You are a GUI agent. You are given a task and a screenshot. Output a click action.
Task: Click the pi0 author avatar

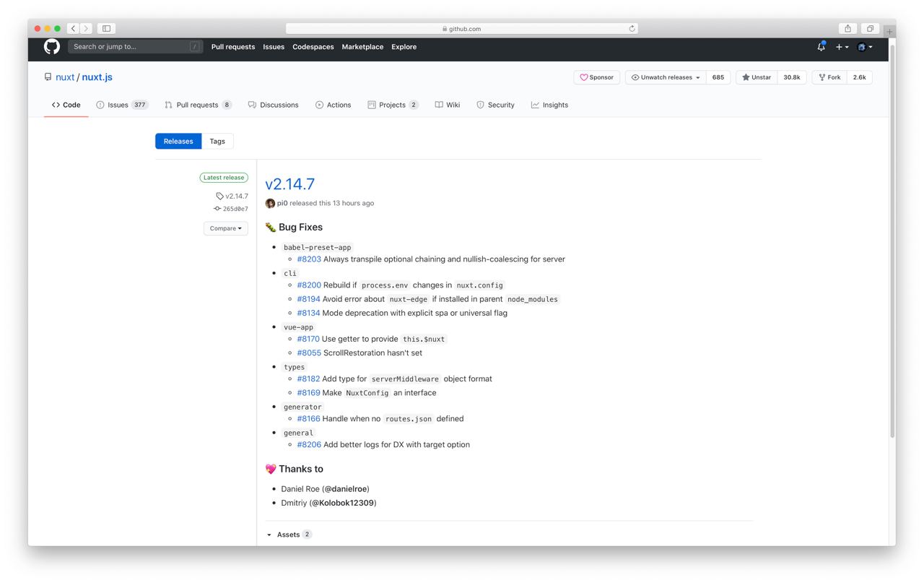pyautogui.click(x=270, y=204)
